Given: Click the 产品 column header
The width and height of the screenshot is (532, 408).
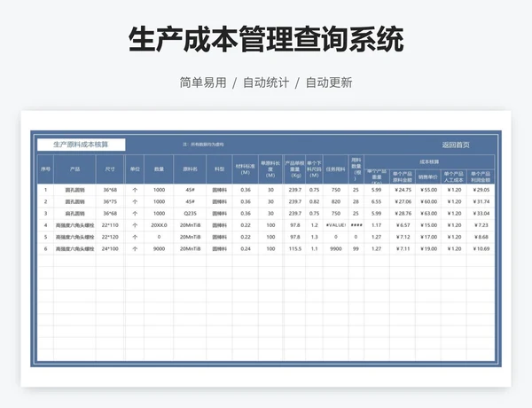Looking at the screenshot, I should click(x=74, y=169).
